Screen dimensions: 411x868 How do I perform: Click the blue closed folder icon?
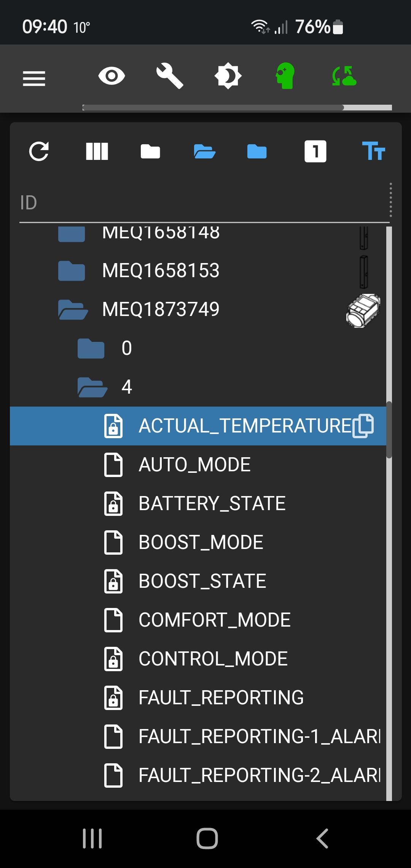pos(257,152)
